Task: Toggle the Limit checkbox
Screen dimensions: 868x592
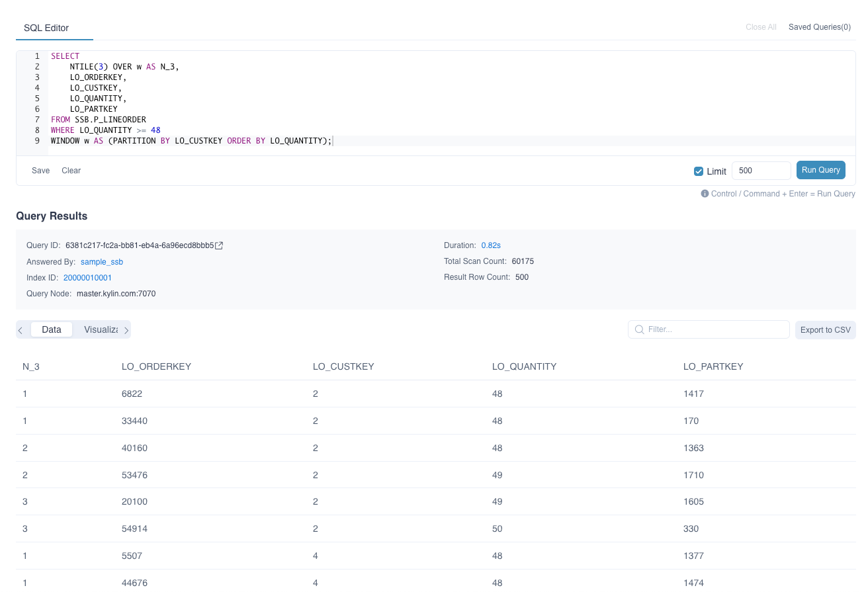Action: point(699,171)
